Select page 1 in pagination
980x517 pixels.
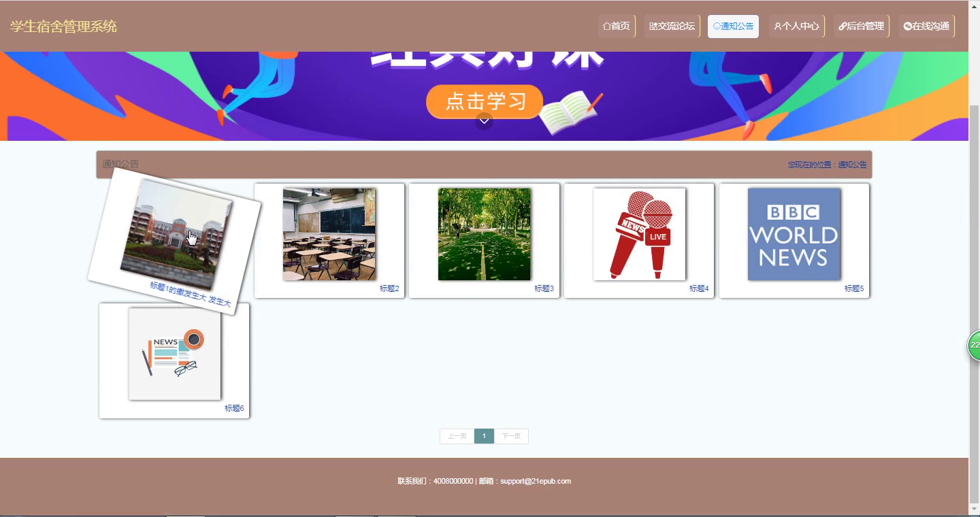pos(484,436)
